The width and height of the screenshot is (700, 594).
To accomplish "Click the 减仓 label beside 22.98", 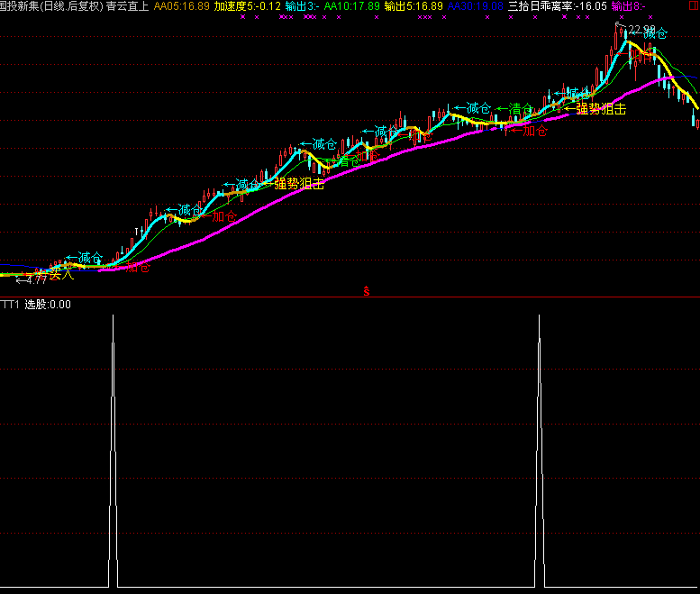I will 655,33.
